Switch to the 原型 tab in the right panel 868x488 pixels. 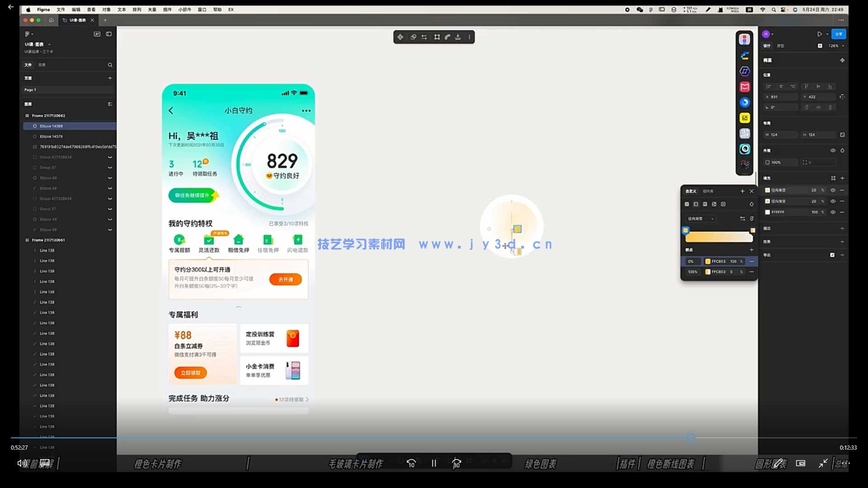pyautogui.click(x=781, y=46)
